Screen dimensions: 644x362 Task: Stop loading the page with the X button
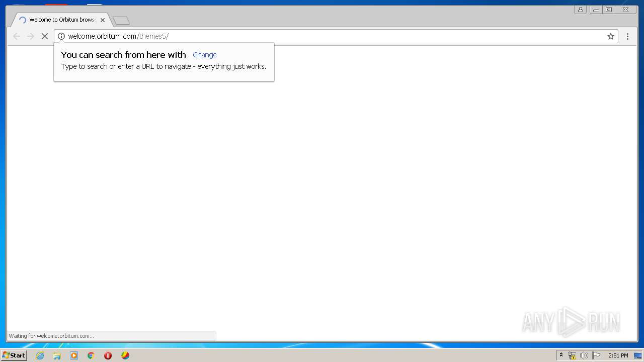tap(44, 36)
